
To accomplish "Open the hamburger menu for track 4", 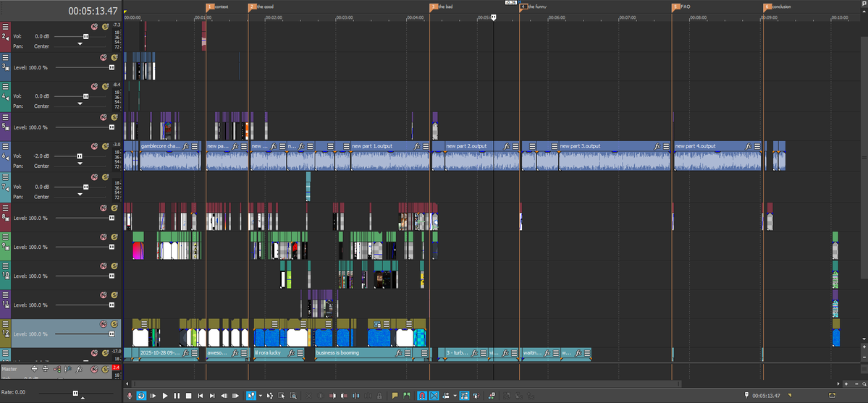I will coord(6,86).
